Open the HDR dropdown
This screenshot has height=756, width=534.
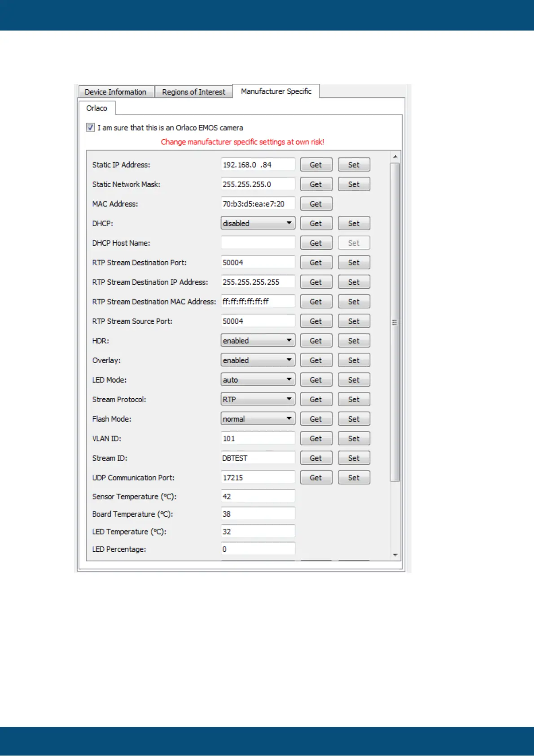coord(258,341)
